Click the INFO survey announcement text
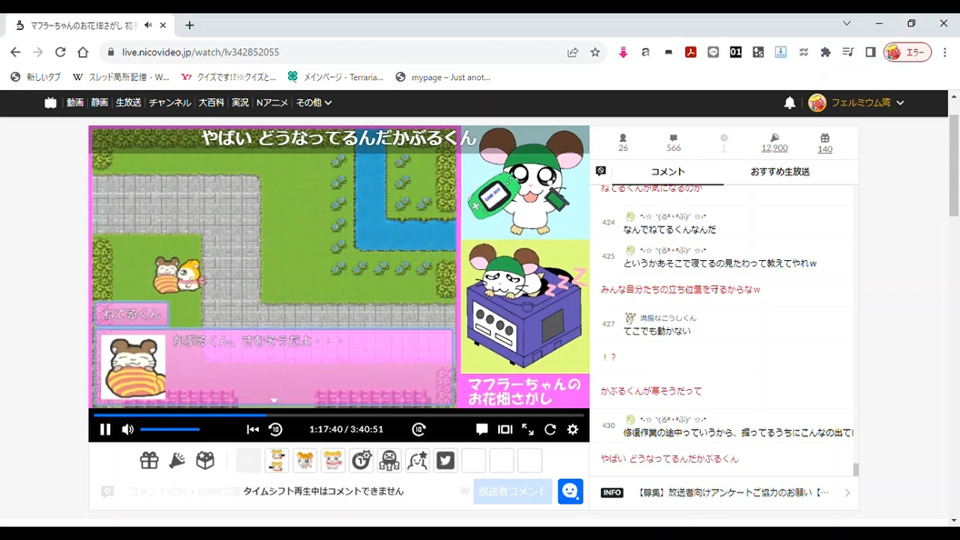The height and width of the screenshot is (540, 960). tap(733, 492)
